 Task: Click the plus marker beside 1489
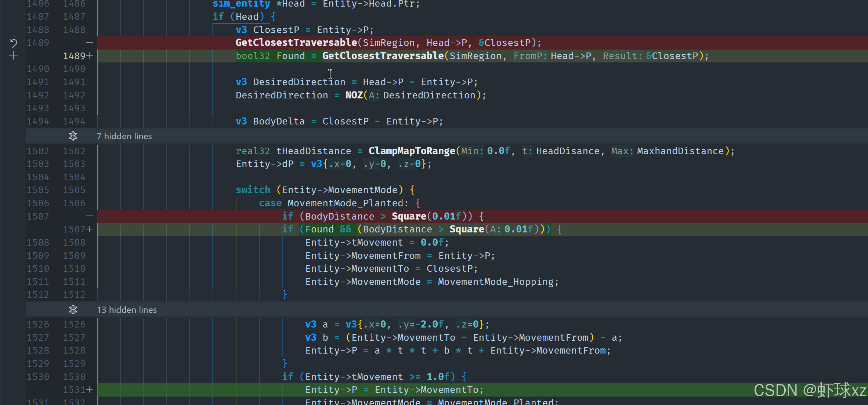90,56
